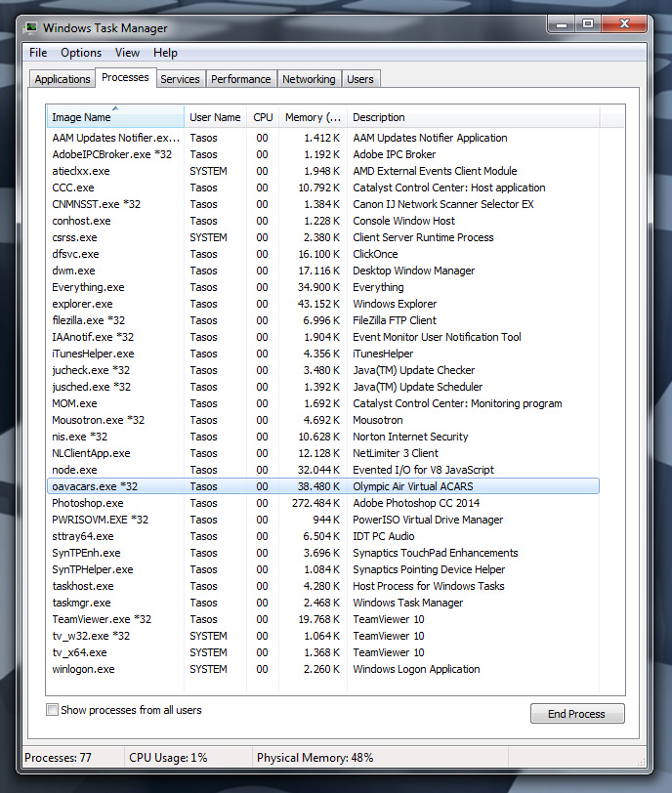Select the MOM.exe process
The width and height of the screenshot is (672, 793).
pos(323,403)
